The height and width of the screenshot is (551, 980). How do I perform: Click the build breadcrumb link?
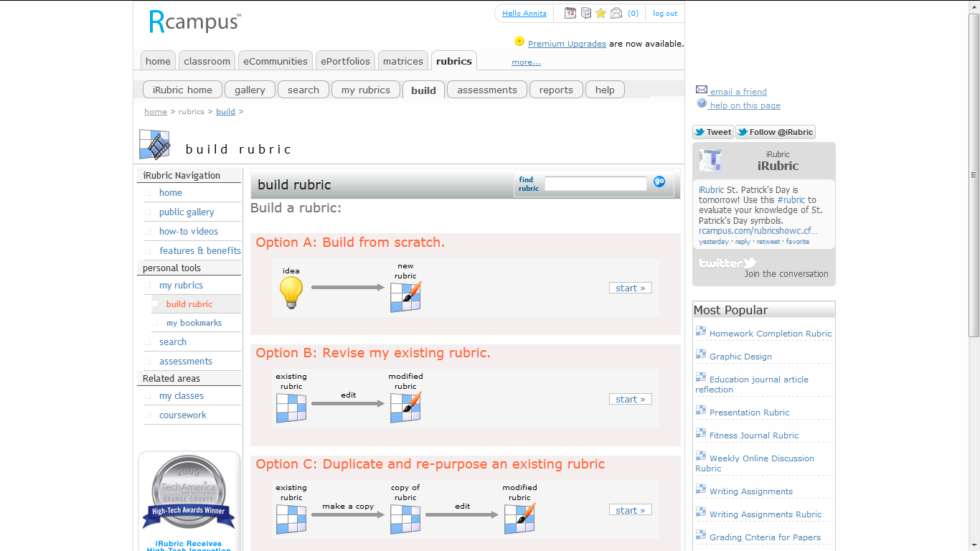(x=225, y=111)
